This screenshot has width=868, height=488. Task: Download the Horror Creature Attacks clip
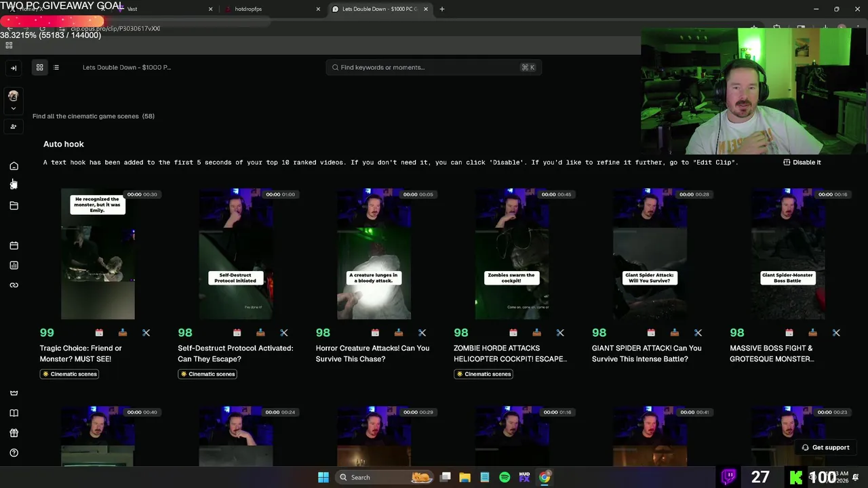(x=399, y=333)
